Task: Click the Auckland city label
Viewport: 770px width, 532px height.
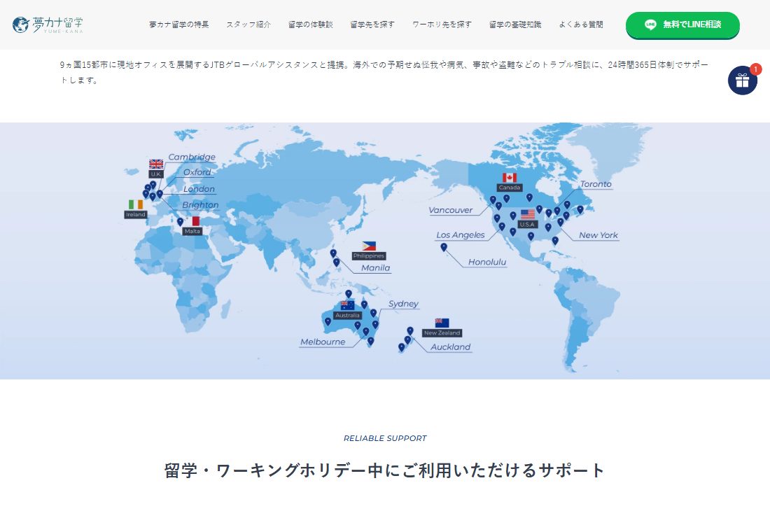Action: click(450, 346)
